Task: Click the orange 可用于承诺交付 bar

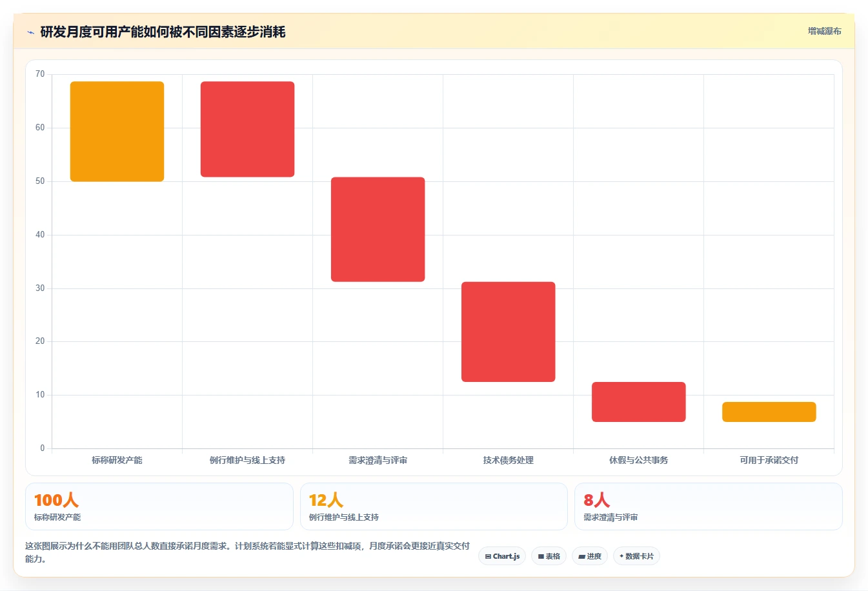Action: tap(769, 412)
